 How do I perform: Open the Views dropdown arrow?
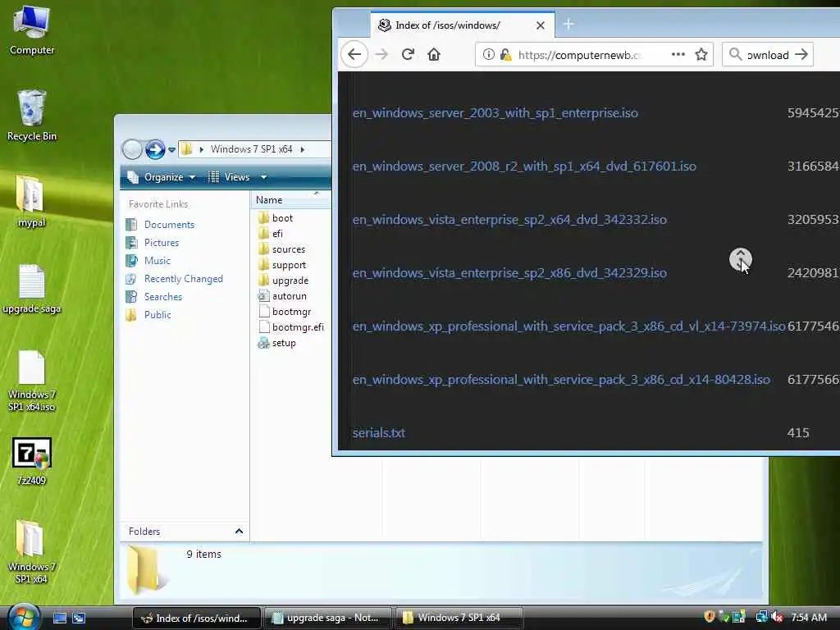(263, 177)
